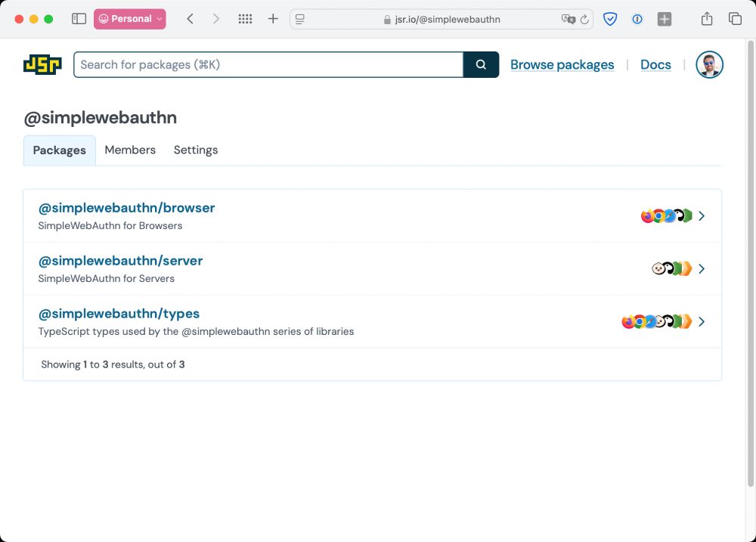Open the user profile avatar menu
The width and height of the screenshot is (756, 542).
709,64
